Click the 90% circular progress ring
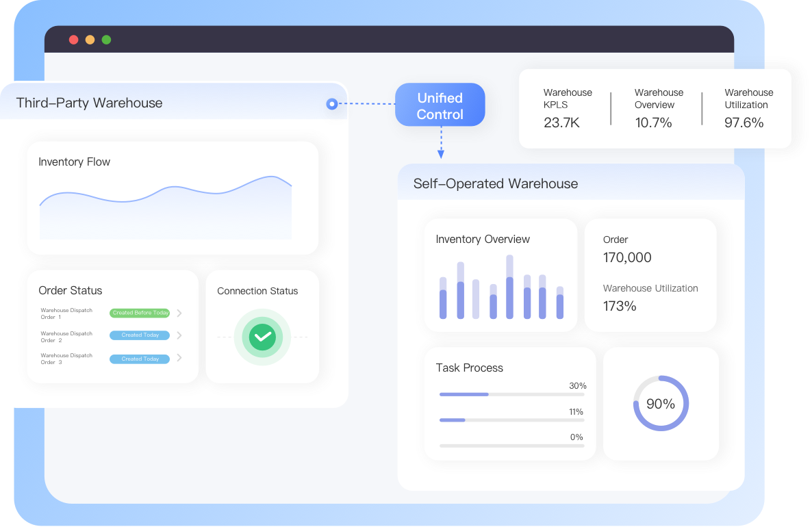Viewport: 812px width, 527px height. [x=661, y=403]
